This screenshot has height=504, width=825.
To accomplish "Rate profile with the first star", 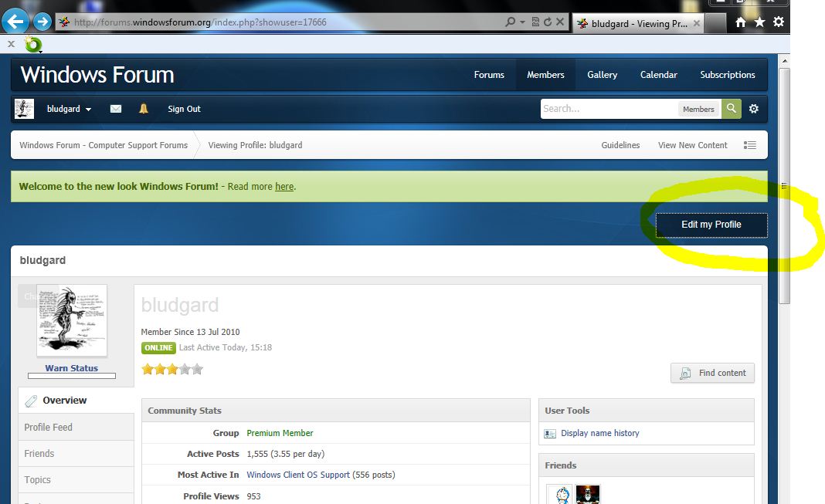I will coord(148,369).
